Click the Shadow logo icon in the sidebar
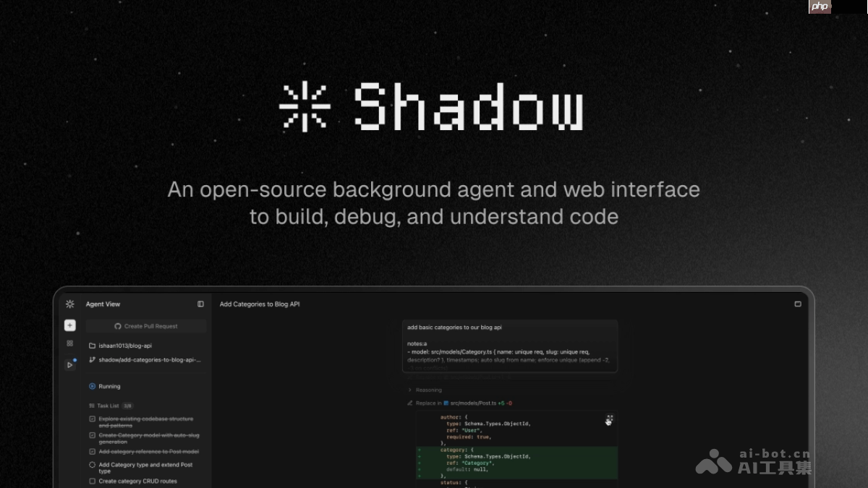 69,304
